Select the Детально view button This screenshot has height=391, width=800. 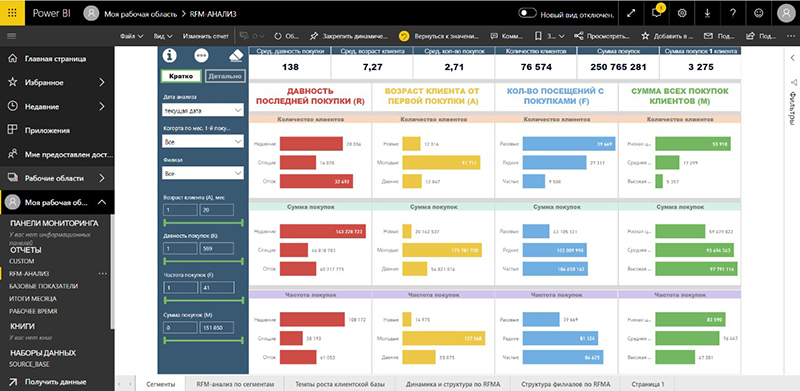(225, 76)
